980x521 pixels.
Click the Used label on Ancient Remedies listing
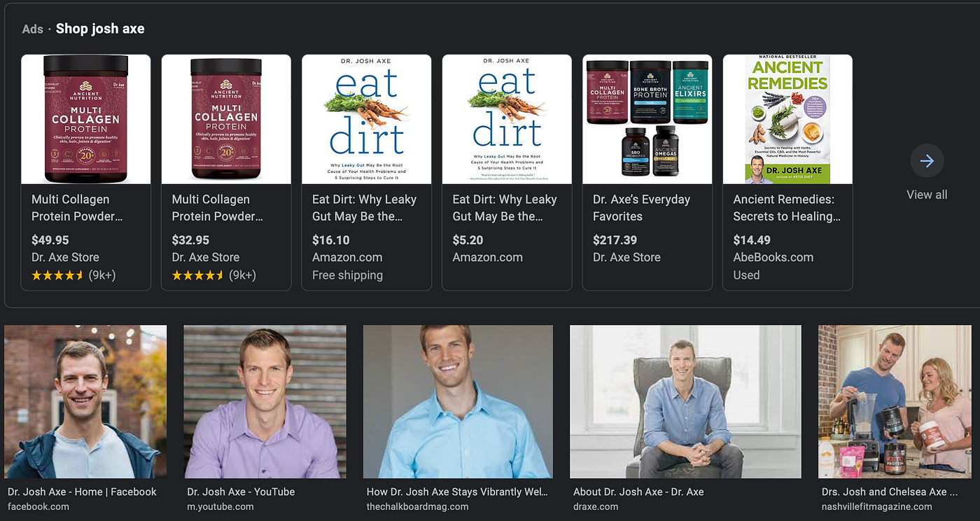[x=746, y=275]
